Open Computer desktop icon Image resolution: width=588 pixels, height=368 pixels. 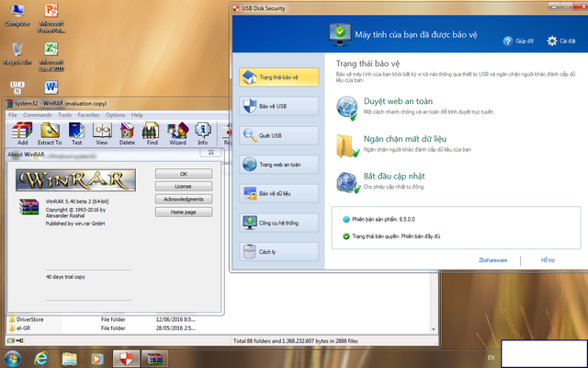tap(17, 16)
